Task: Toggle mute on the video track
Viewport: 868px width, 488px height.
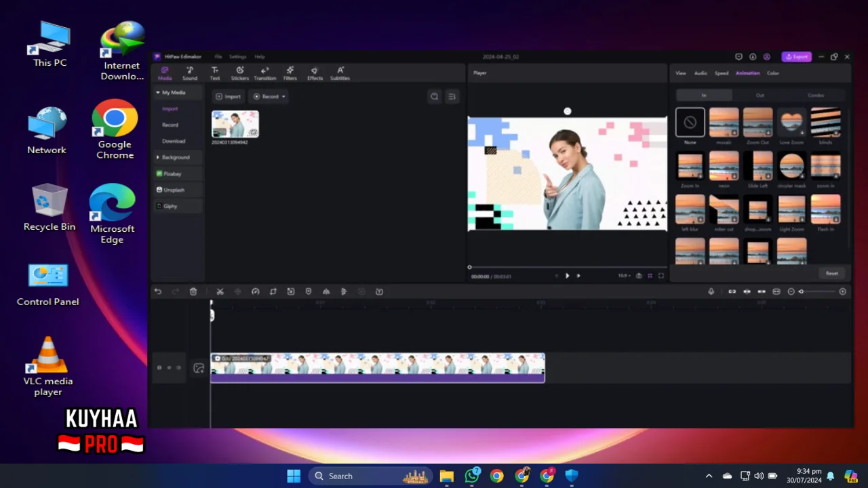Action: 178,368
